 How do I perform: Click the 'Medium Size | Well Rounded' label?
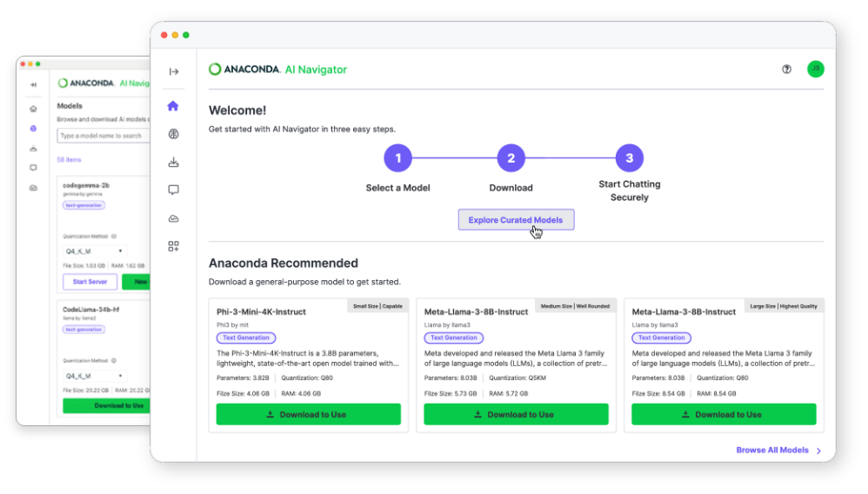click(575, 306)
